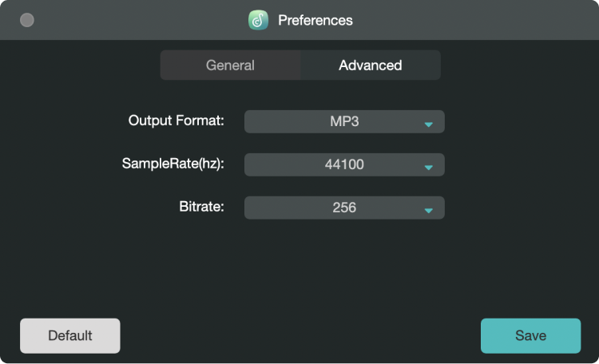Click the teal arrow beside 256

(x=429, y=211)
